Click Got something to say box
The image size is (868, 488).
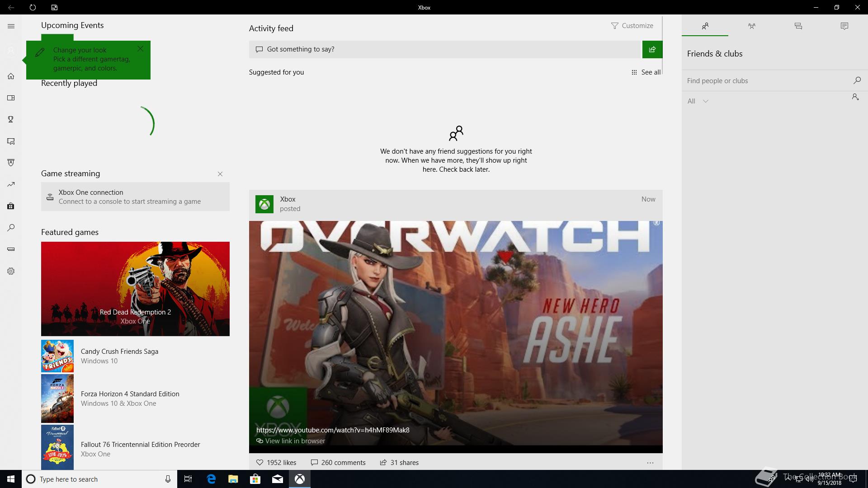click(445, 49)
